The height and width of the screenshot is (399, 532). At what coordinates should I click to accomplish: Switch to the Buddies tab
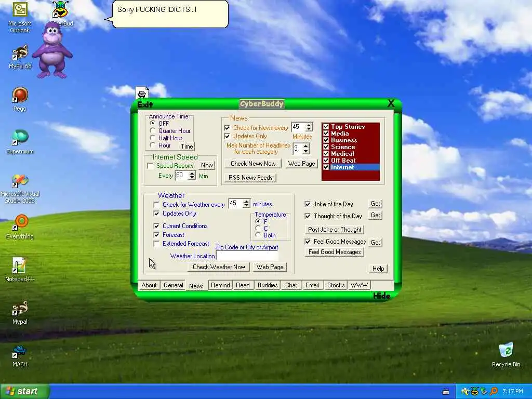(268, 285)
